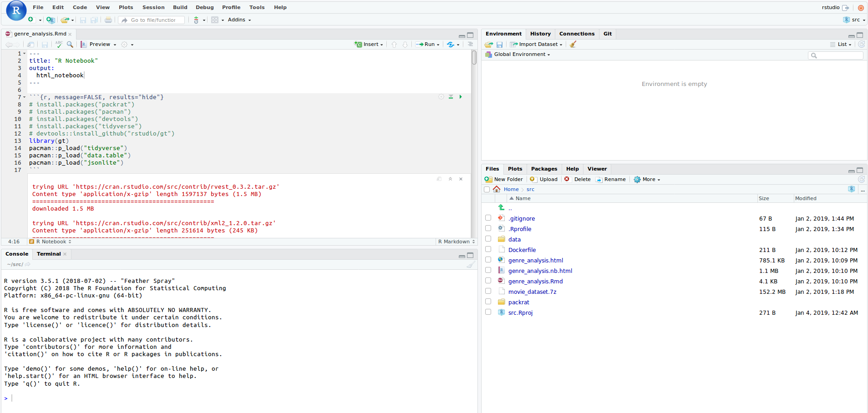The height and width of the screenshot is (413, 868).
Task: Click the find/replace magnifier icon in editor
Action: point(70,44)
